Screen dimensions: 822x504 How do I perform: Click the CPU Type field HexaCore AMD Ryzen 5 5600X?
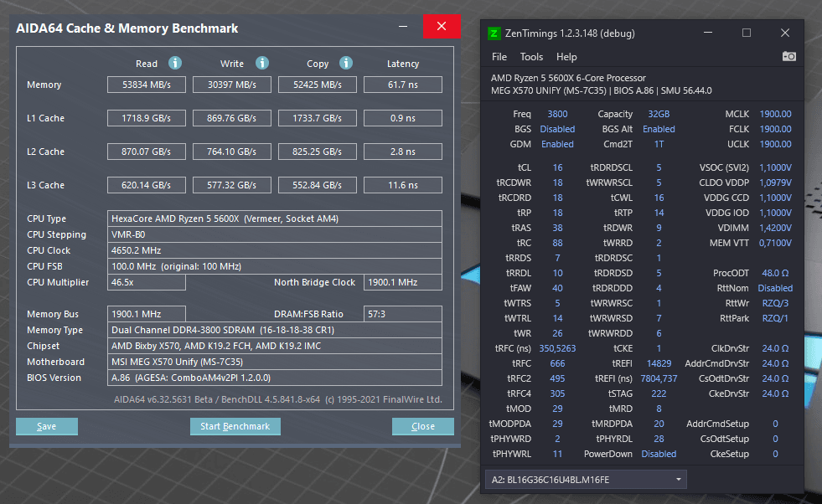[275, 219]
